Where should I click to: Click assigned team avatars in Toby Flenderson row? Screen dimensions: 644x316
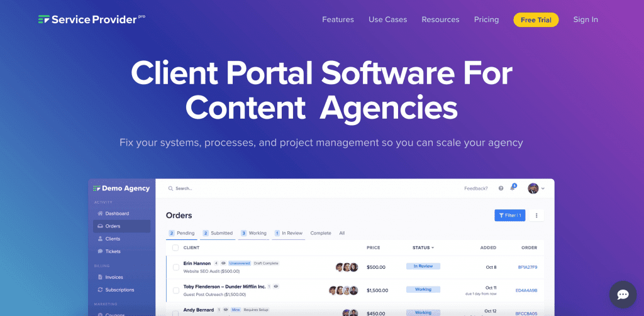343,290
